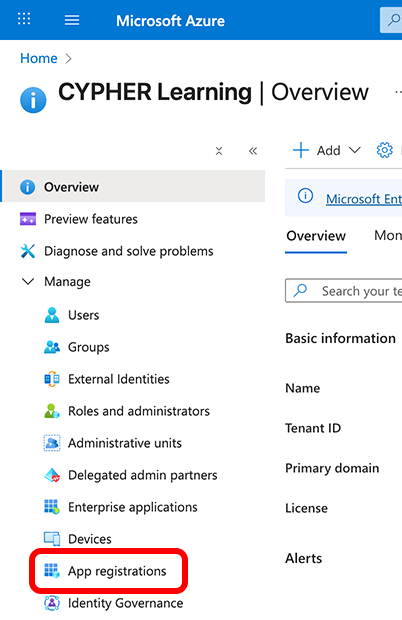Image resolution: width=402 pixels, height=620 pixels.
Task: Open Diagnose and solve problems
Action: pos(128,251)
